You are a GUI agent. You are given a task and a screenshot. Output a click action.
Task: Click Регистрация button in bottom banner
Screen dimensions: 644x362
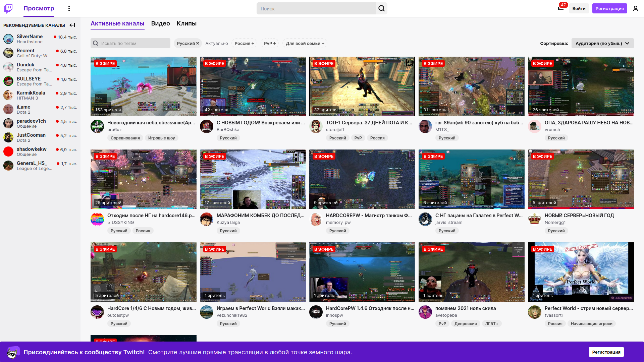point(606,352)
